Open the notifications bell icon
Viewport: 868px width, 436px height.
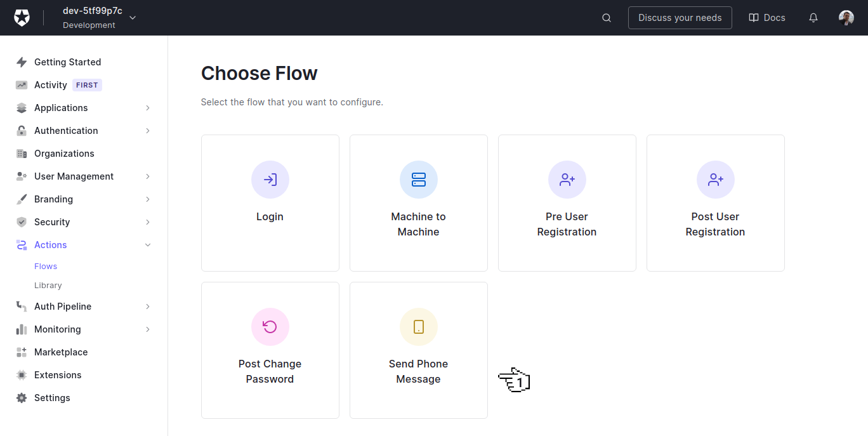click(813, 17)
